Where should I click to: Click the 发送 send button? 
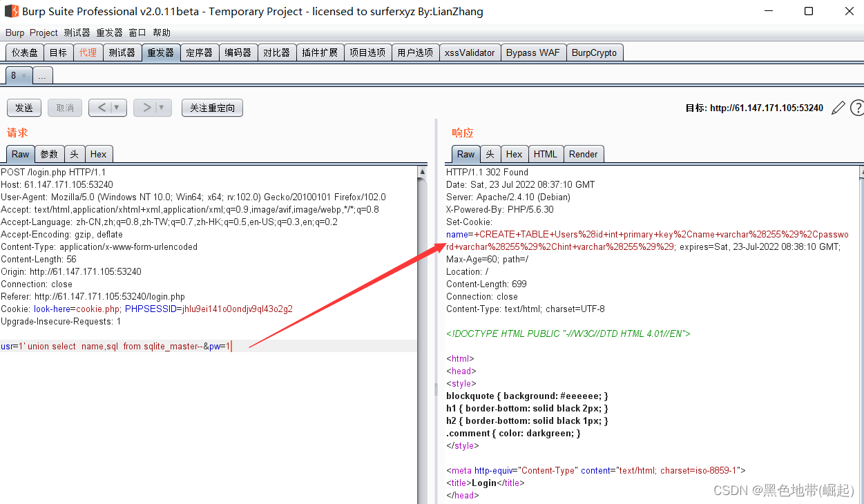(x=24, y=108)
